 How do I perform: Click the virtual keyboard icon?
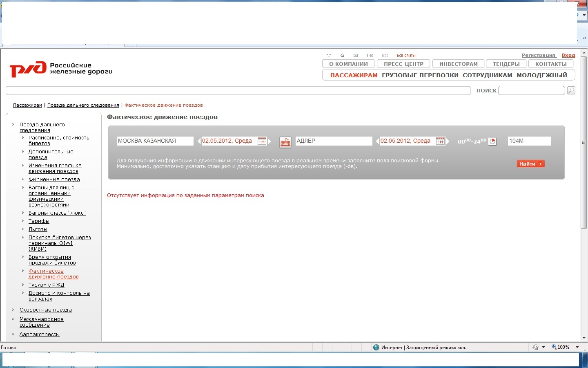[x=285, y=142]
